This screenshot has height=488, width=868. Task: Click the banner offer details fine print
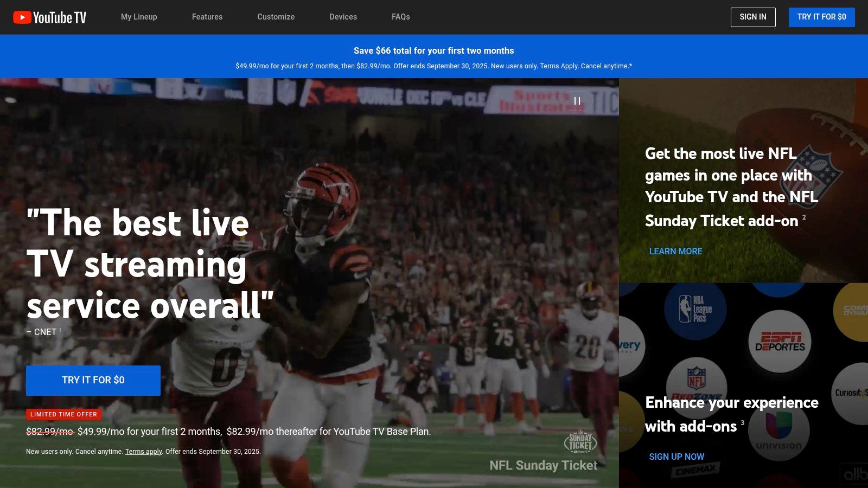[x=434, y=66]
